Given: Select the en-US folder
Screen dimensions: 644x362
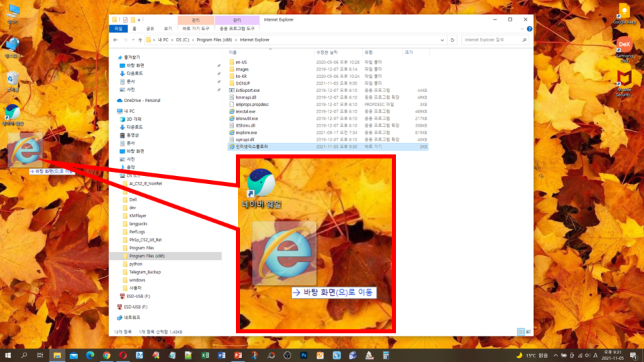Looking at the screenshot, I should (x=241, y=62).
